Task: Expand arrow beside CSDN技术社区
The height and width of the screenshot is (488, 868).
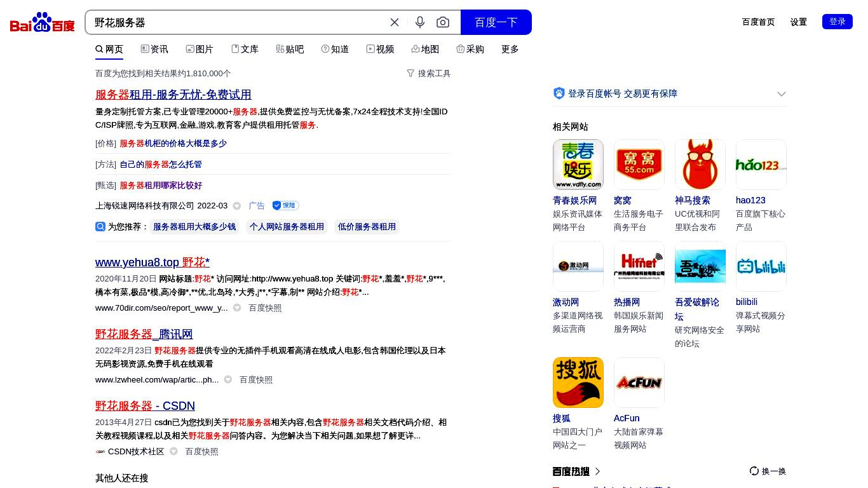Action: (173, 452)
